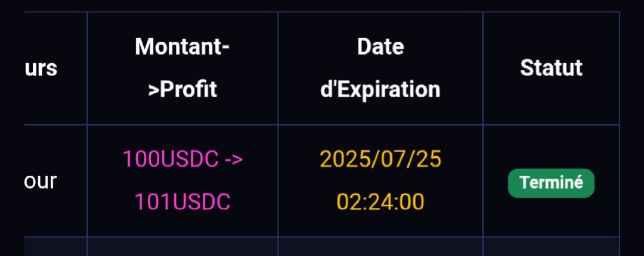Select the Montant->Profit column header
Viewport: 644px width, 256px height.
[x=182, y=68]
